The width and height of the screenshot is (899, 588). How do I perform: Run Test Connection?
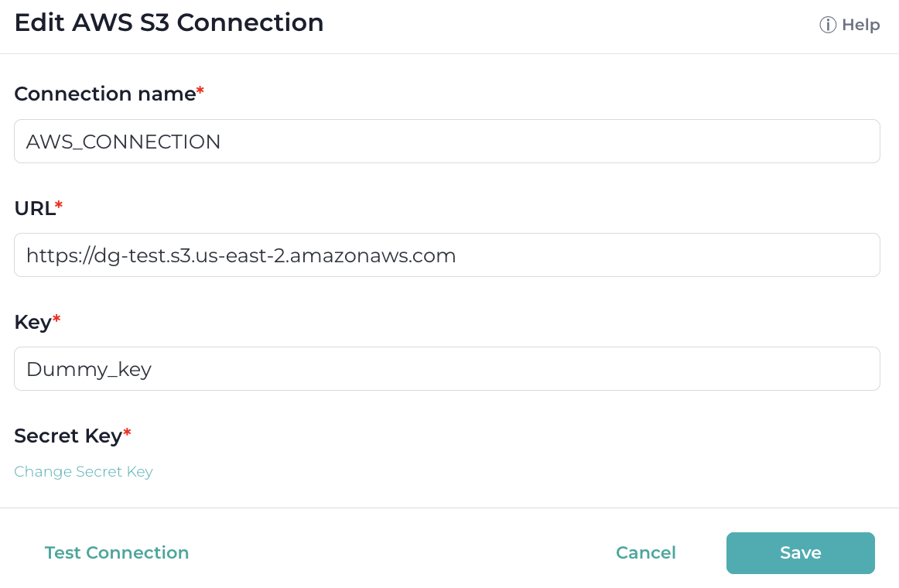point(117,552)
